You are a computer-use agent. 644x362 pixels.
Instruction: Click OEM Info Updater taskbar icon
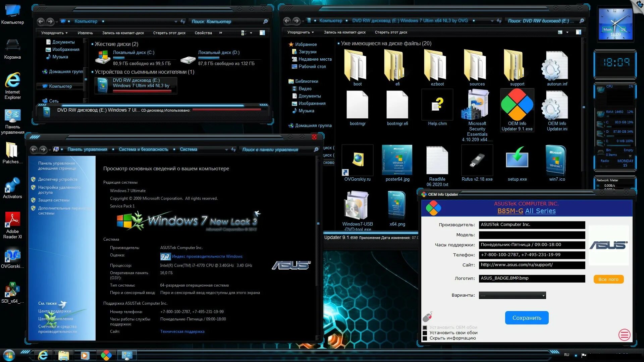click(106, 355)
